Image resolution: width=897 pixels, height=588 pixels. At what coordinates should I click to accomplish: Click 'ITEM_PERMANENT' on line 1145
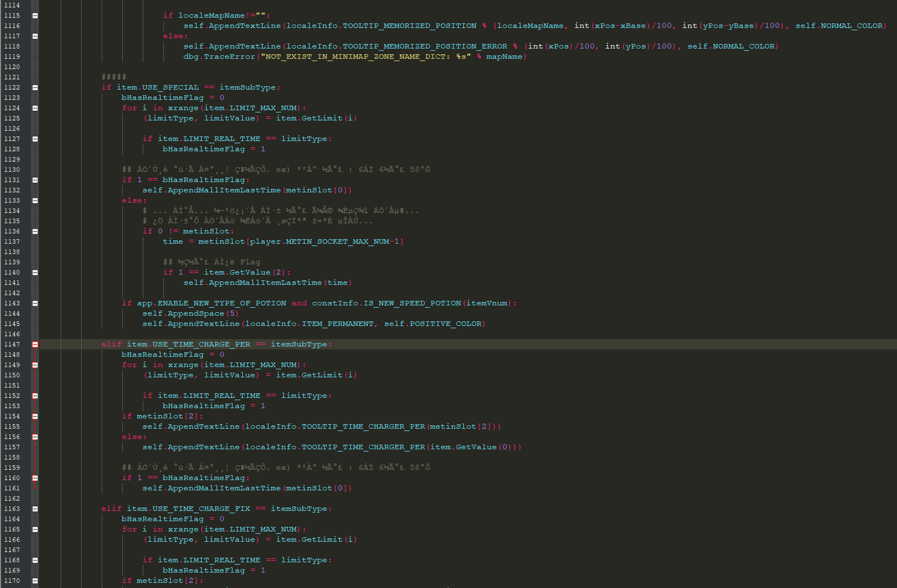click(338, 324)
